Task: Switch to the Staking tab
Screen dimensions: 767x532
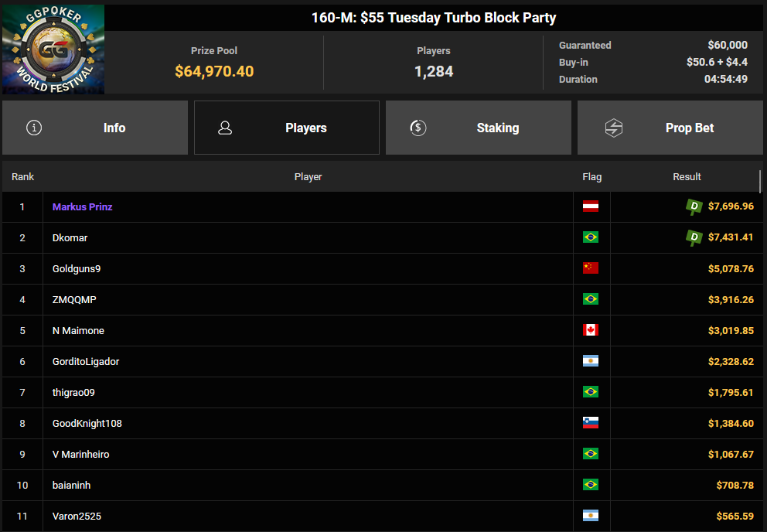Action: [479, 128]
